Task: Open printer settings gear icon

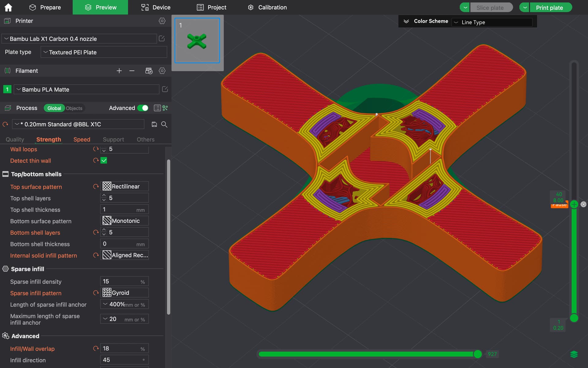Action: [162, 21]
